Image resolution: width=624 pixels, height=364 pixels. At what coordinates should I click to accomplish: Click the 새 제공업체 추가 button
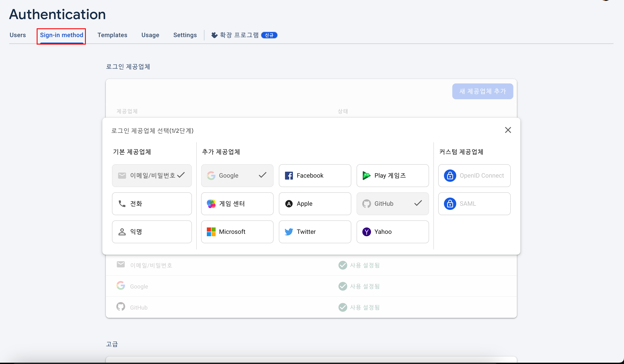coord(482,91)
